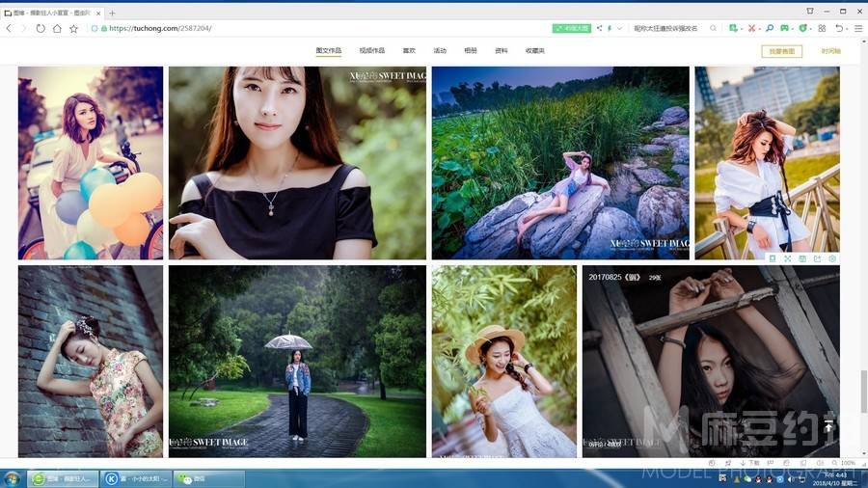Open the balloon girl with bicycle photo

(91, 163)
